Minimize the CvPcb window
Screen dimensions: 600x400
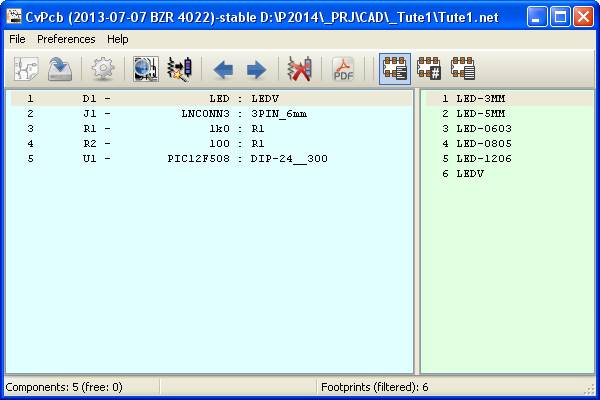click(x=536, y=17)
